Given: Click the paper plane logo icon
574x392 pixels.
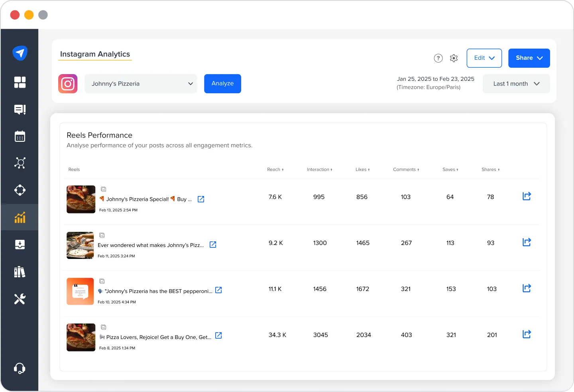Looking at the screenshot, I should pyautogui.click(x=20, y=53).
